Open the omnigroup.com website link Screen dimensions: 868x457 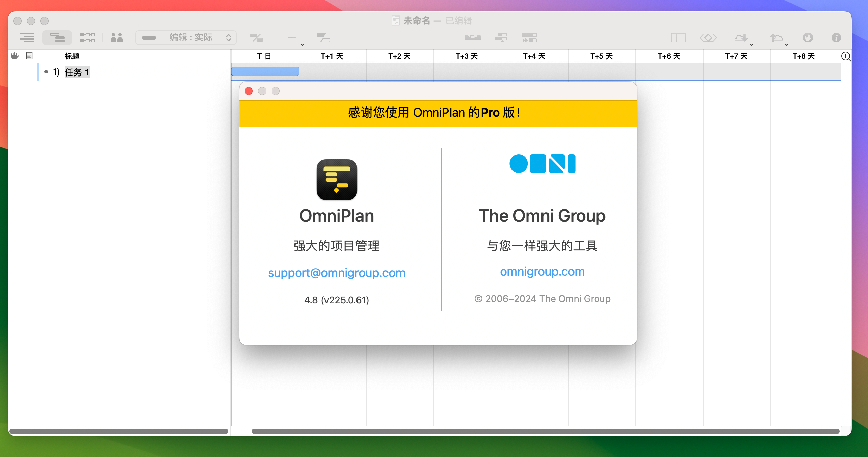[542, 271]
